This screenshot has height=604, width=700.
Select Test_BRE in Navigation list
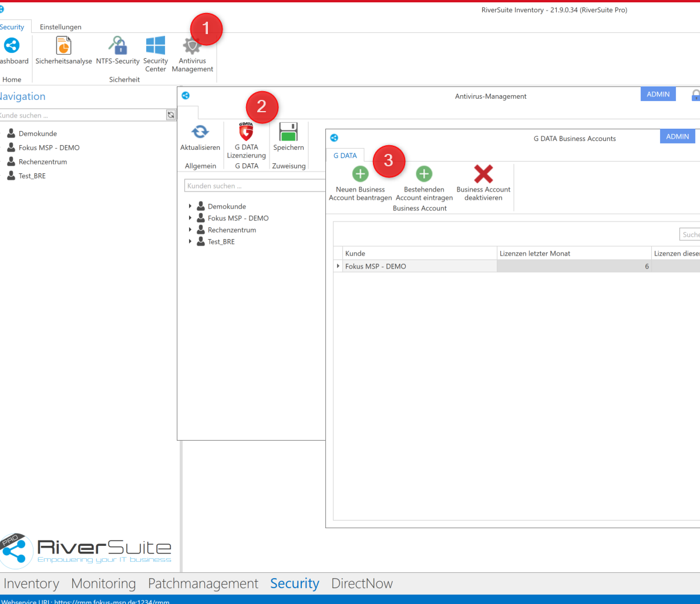pyautogui.click(x=32, y=176)
